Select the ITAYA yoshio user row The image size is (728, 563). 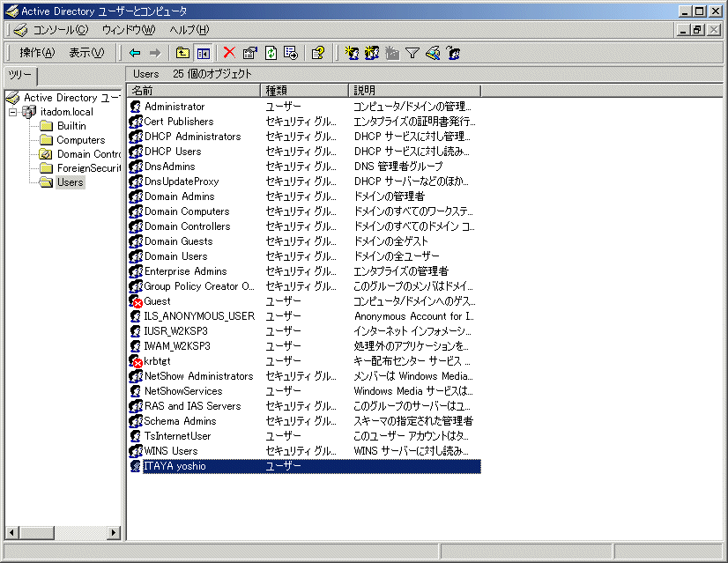point(305,466)
